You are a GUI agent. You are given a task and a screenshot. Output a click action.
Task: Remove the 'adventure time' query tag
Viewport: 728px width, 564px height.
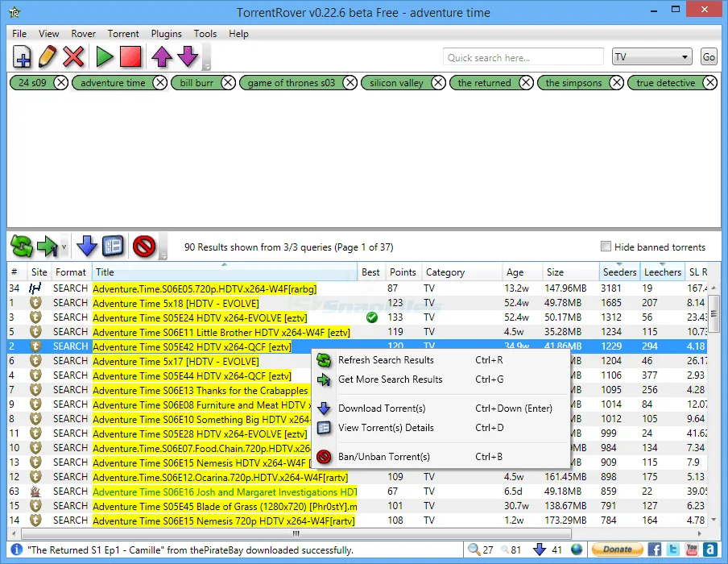point(160,83)
